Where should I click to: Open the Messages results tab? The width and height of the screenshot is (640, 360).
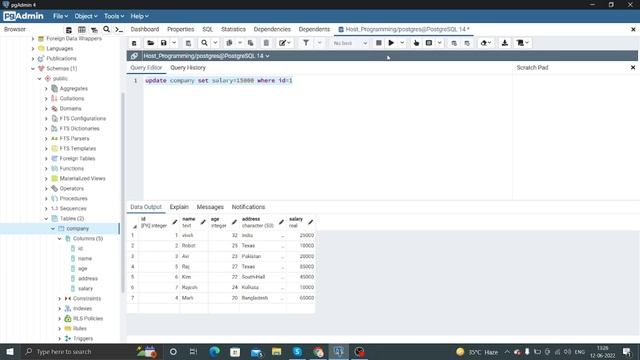210,207
